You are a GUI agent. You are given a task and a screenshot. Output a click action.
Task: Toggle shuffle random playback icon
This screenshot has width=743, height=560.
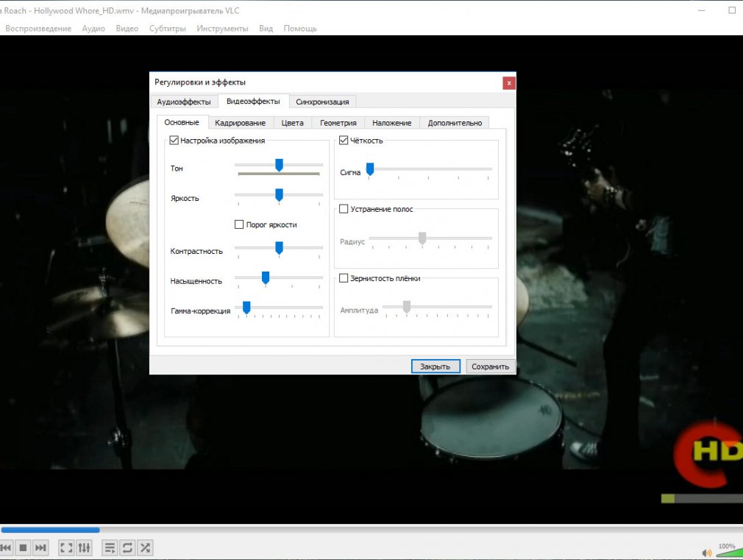point(146,547)
